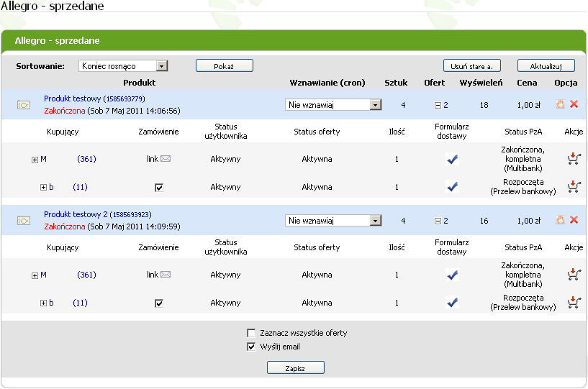
Task: Open auction number 1585693923 link
Action: pyautogui.click(x=131, y=215)
